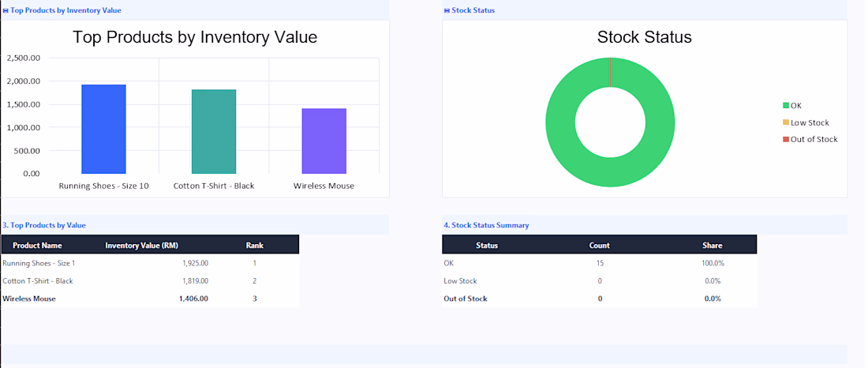Select the Inventory Value (RM) column header
This screenshot has height=368, width=868.
click(x=142, y=246)
